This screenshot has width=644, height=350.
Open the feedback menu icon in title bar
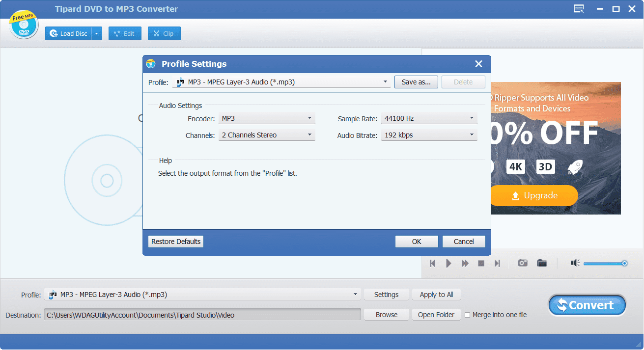click(579, 9)
